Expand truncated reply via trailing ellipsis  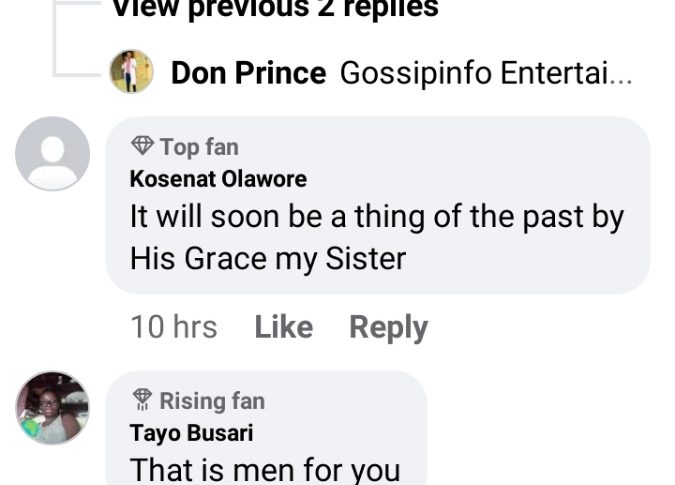click(621, 75)
